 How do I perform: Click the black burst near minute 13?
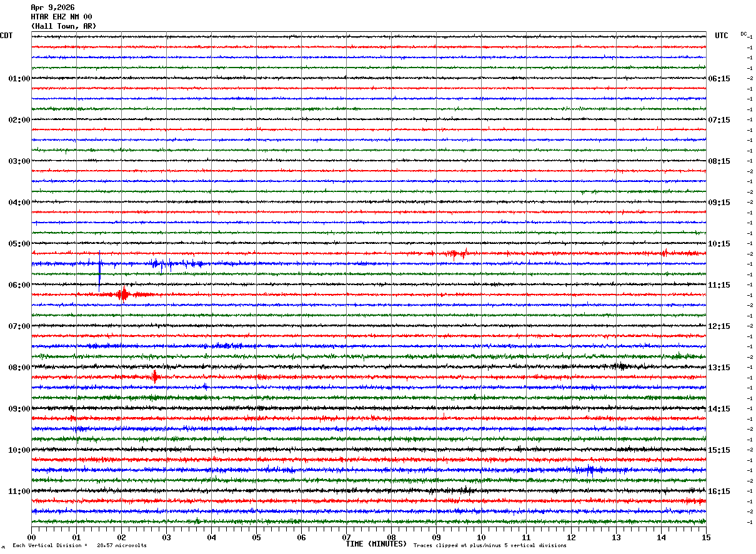point(620,366)
